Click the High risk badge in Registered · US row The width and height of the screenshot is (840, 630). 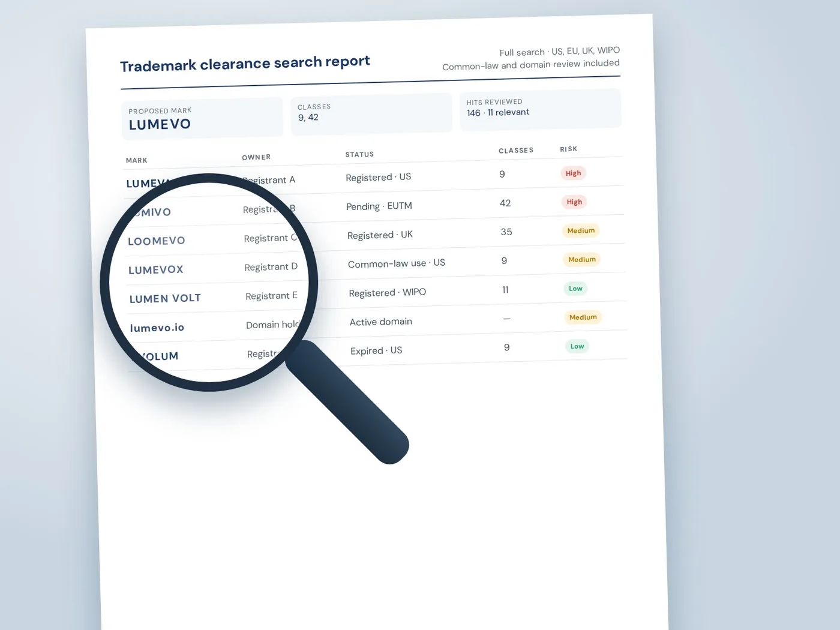(574, 173)
